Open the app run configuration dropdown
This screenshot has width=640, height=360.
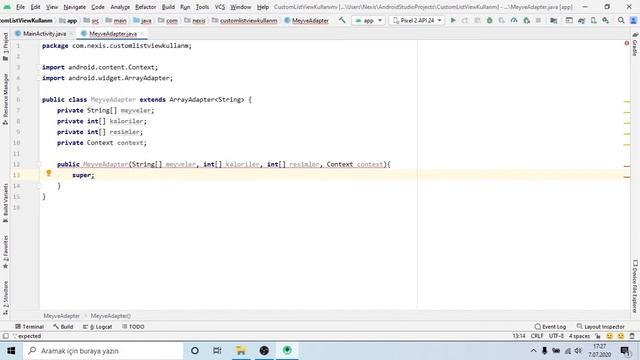(369, 20)
